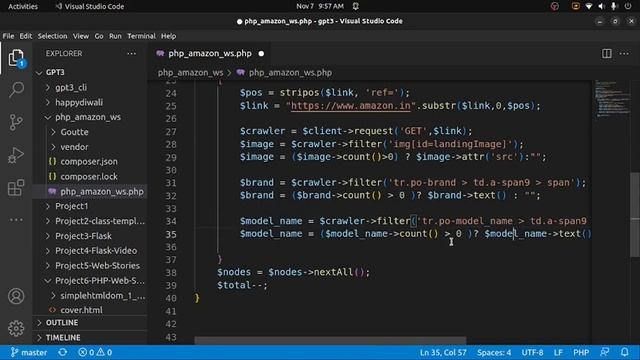The width and height of the screenshot is (640, 360).
Task: Show additional views ellipsis in activity bar
Action: [16, 220]
